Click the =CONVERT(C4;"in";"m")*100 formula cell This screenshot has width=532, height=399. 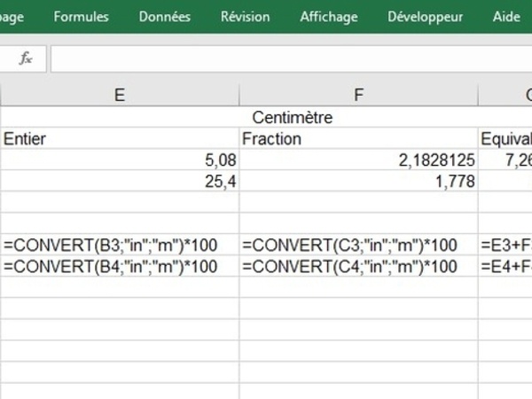358,267
